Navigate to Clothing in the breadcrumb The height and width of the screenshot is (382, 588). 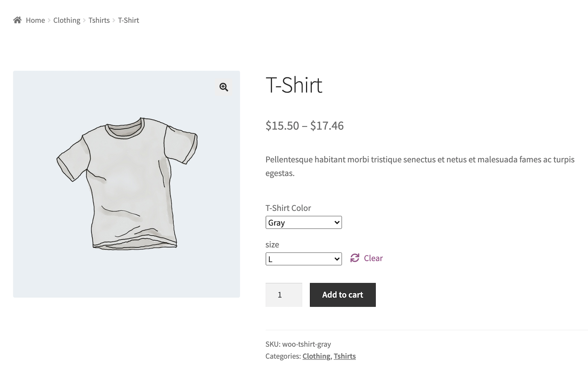(67, 20)
